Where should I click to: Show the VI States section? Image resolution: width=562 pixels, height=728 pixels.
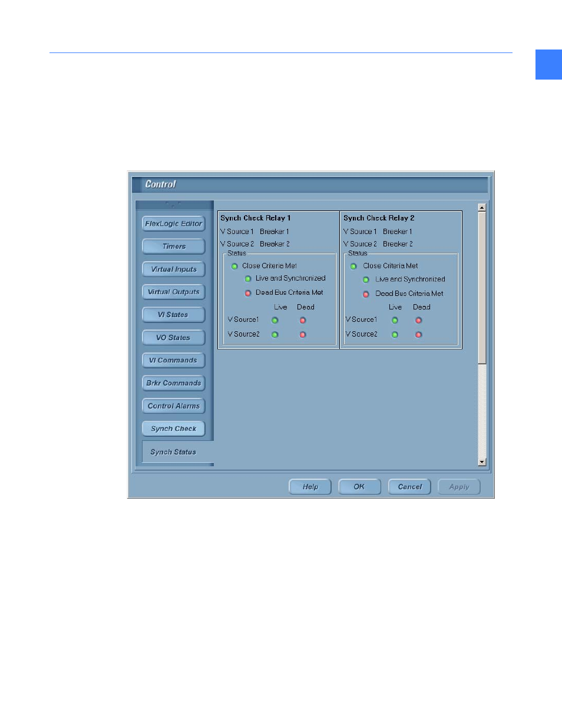(x=173, y=315)
